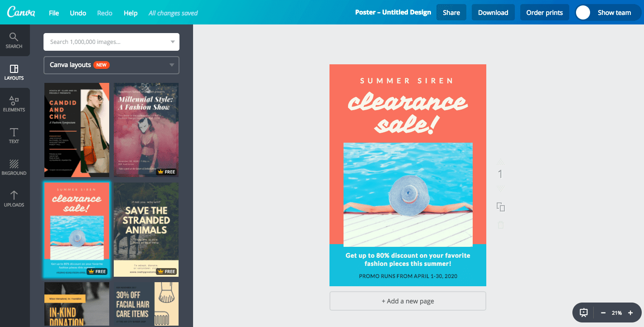Open the Elements panel
This screenshot has height=327, width=644.
coord(14,104)
